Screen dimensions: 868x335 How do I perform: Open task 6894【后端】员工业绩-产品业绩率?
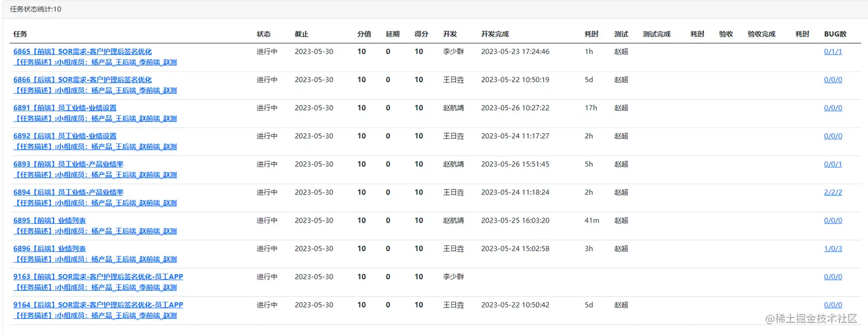(x=68, y=192)
